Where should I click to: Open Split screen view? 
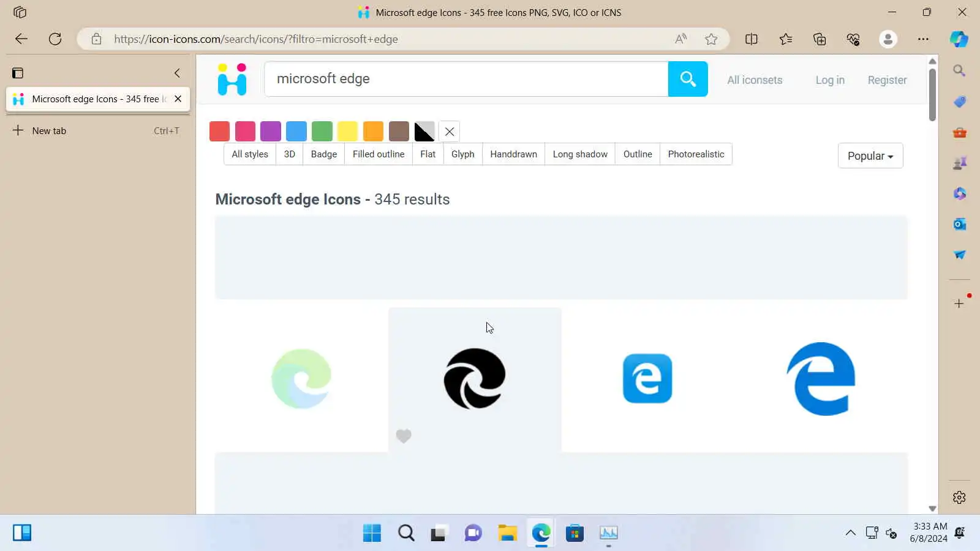(x=752, y=39)
